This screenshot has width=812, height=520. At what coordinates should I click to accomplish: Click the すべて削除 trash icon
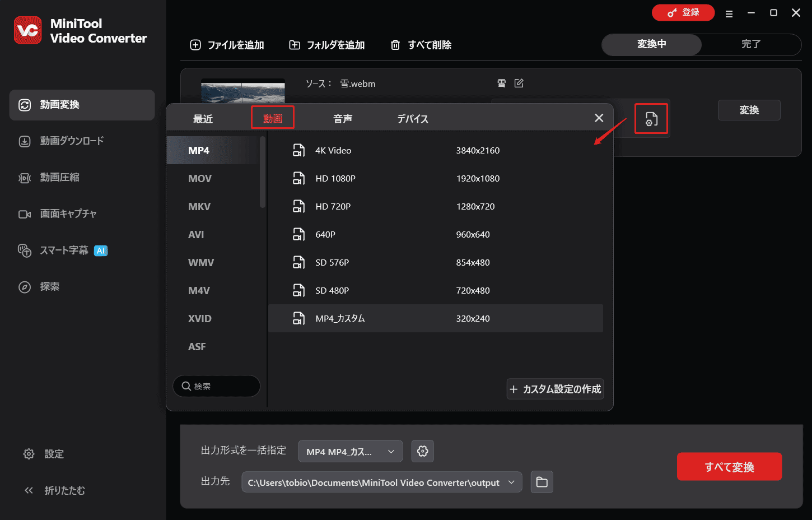(x=395, y=45)
